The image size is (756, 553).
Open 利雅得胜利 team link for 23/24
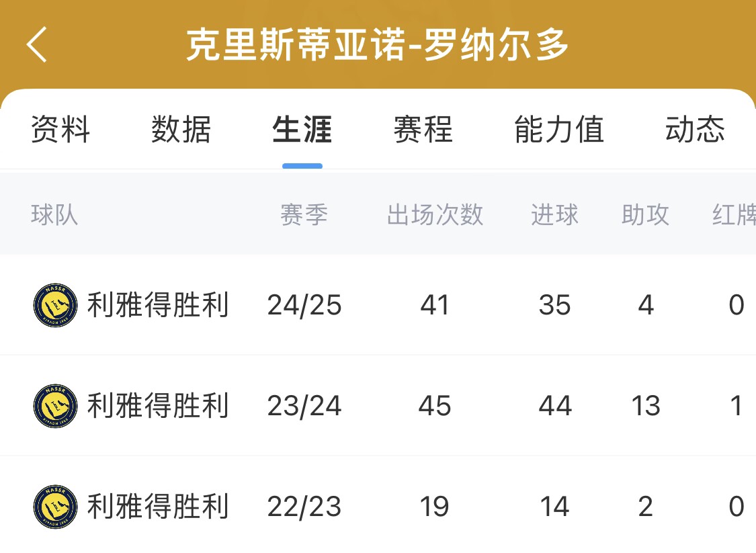click(158, 406)
